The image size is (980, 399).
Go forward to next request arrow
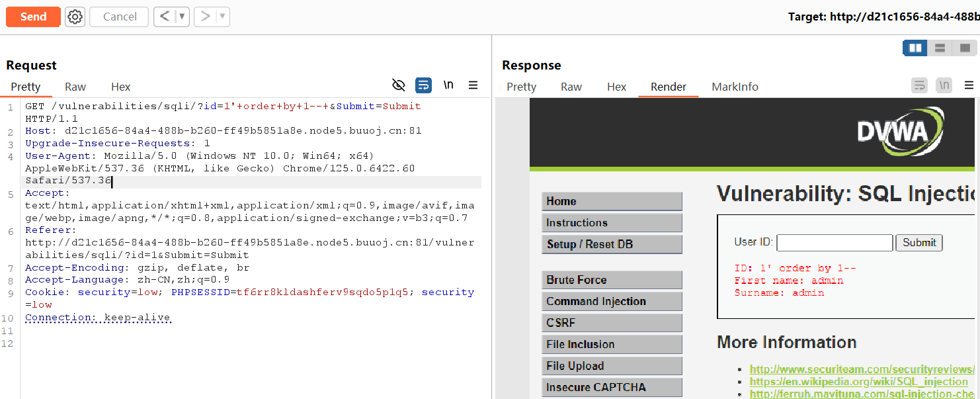(x=205, y=17)
